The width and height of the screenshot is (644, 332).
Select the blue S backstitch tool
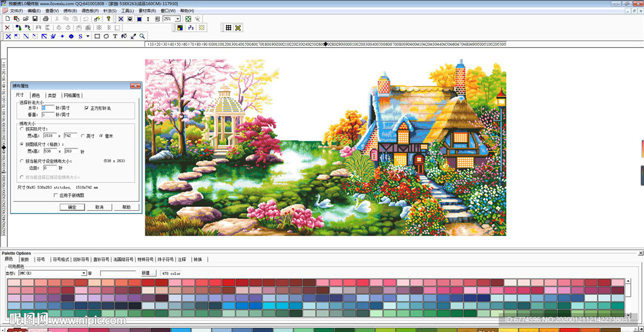coord(80,36)
